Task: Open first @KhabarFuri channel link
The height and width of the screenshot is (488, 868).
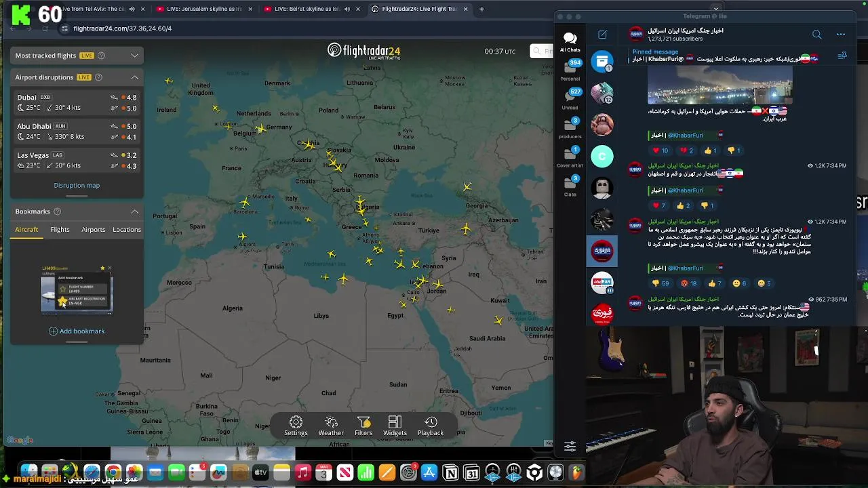Action: [x=685, y=136]
